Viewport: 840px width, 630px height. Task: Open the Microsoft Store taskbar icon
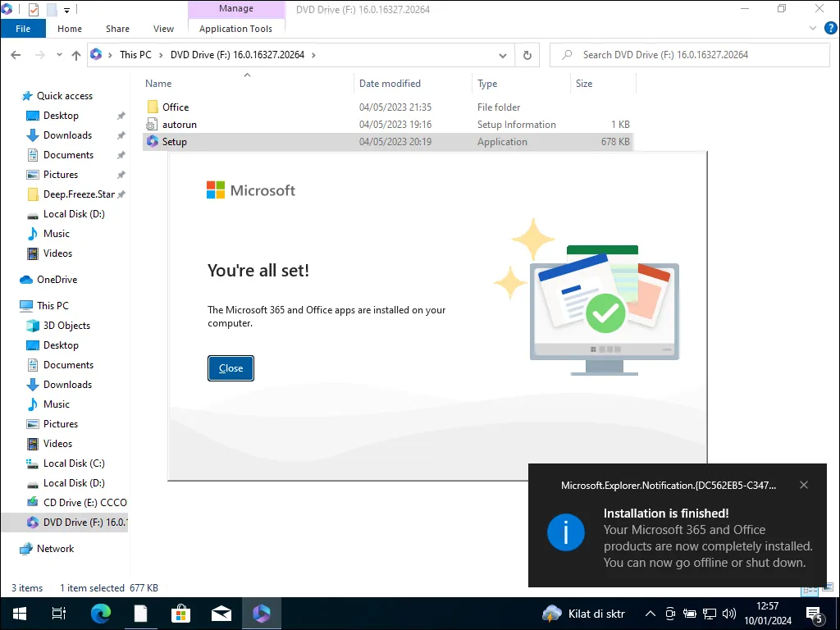[x=180, y=613]
